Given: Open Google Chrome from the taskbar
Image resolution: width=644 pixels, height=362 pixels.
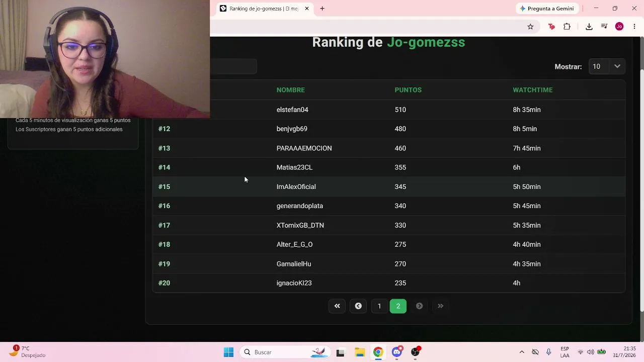Looking at the screenshot, I should (x=378, y=352).
